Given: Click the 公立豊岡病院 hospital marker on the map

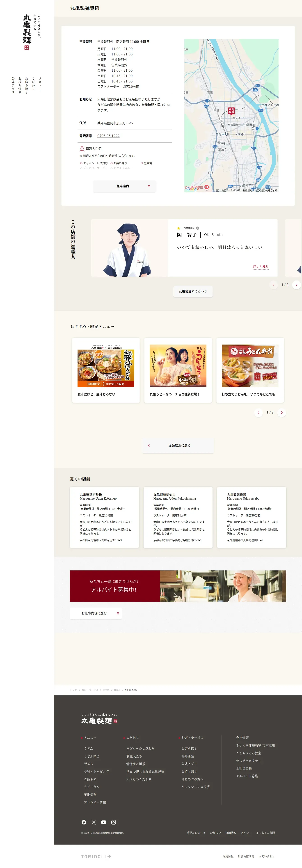Looking at the screenshot, I should 207,187.
